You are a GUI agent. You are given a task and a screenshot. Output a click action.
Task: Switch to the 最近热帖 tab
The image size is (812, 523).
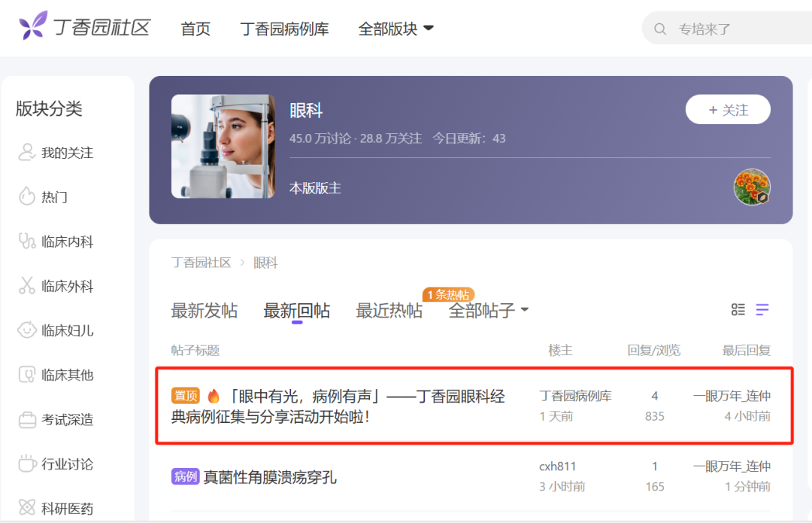[x=389, y=309]
